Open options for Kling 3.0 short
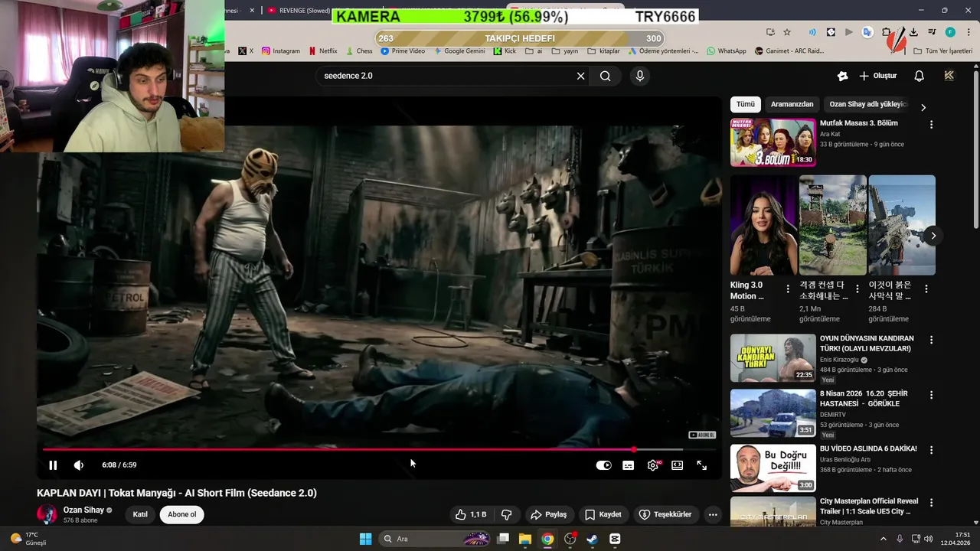The image size is (980, 551). click(x=788, y=289)
